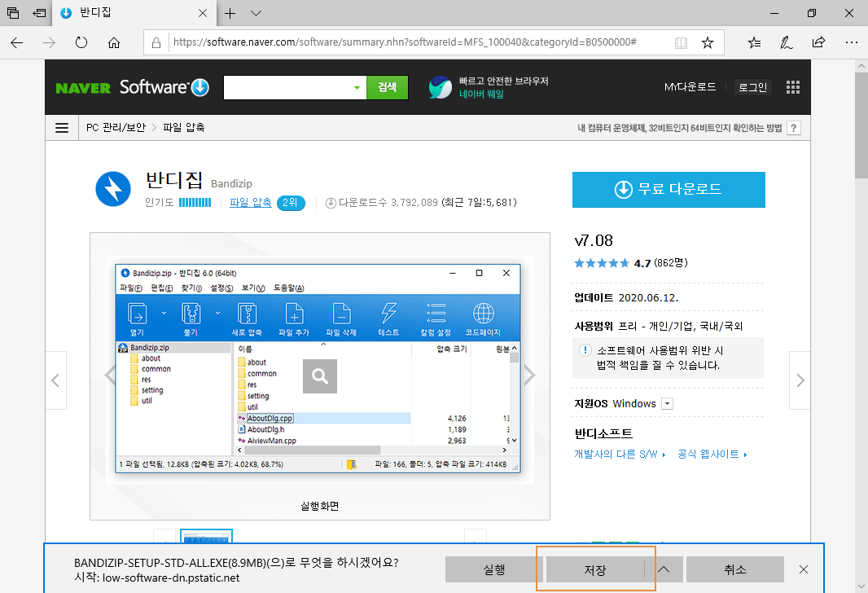Screen dimensions: 868x593
Task: Go to 파일 압축 breadcrumb category
Action: click(x=183, y=127)
